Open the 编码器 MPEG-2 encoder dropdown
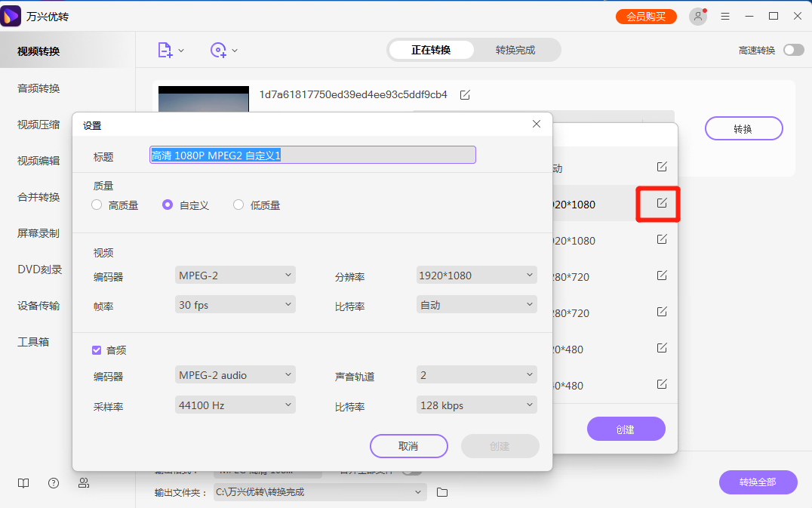 (x=235, y=275)
